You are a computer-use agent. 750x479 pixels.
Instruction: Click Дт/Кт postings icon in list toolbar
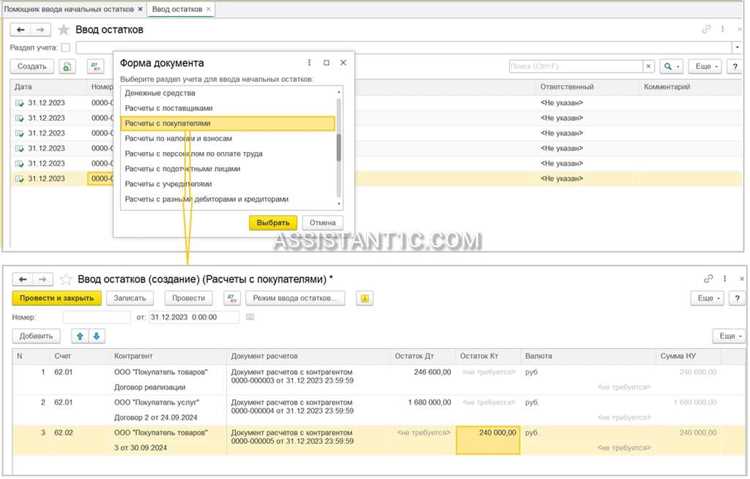click(x=96, y=67)
